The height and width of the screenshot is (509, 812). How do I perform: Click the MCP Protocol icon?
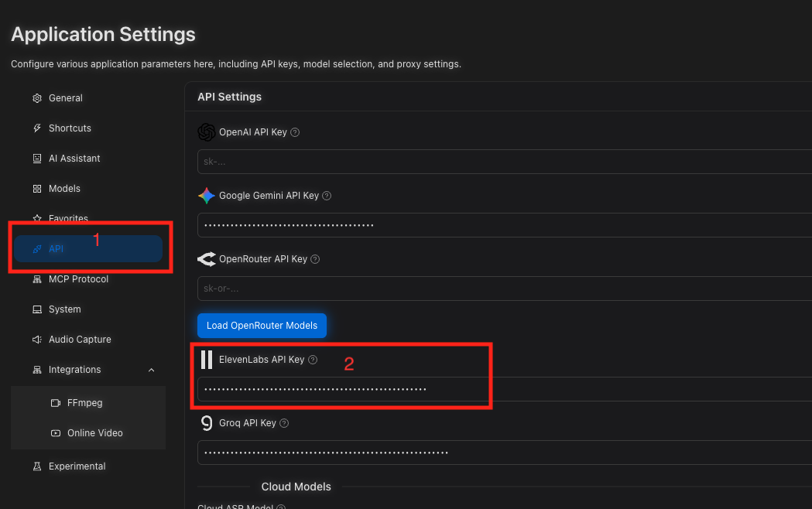37,279
